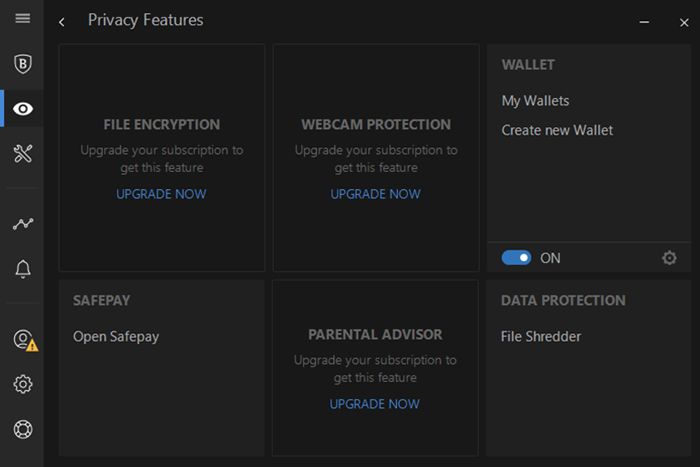
Task: Open the hamburger menu in the sidebar
Action: (x=22, y=19)
